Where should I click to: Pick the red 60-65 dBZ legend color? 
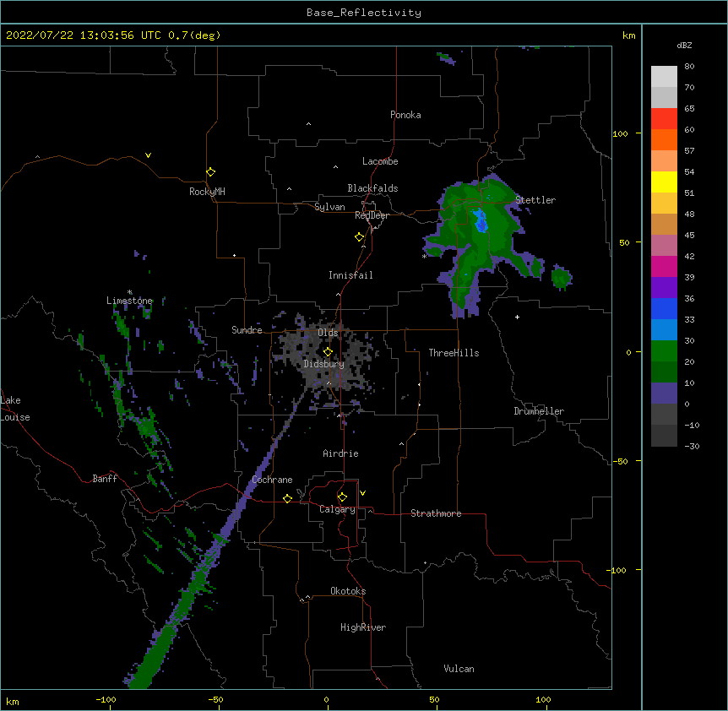click(664, 118)
